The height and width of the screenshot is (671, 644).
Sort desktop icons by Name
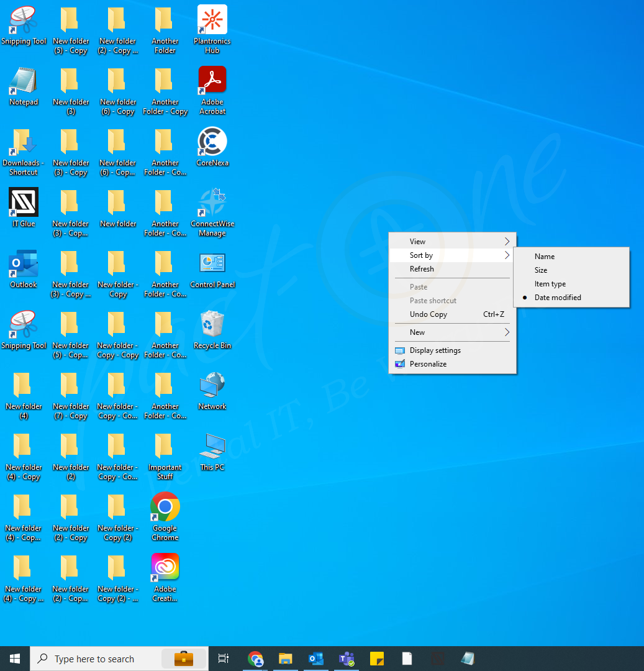545,256
